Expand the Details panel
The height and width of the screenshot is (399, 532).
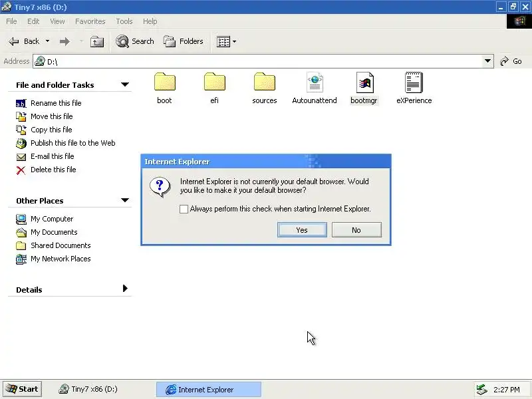[125, 289]
